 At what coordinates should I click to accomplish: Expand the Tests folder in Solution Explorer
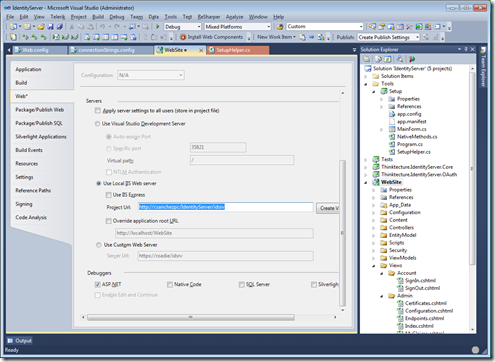[x=366, y=159]
